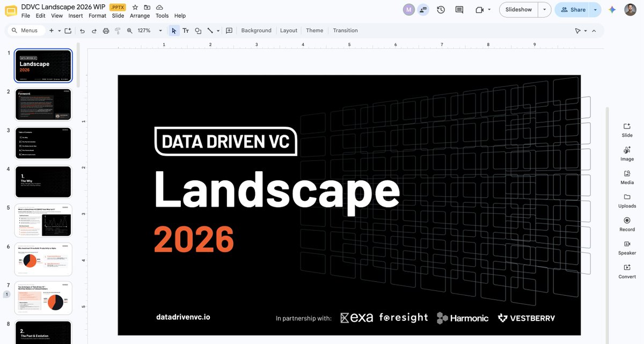
Task: Check the cloud document status icon
Action: pyautogui.click(x=159, y=8)
